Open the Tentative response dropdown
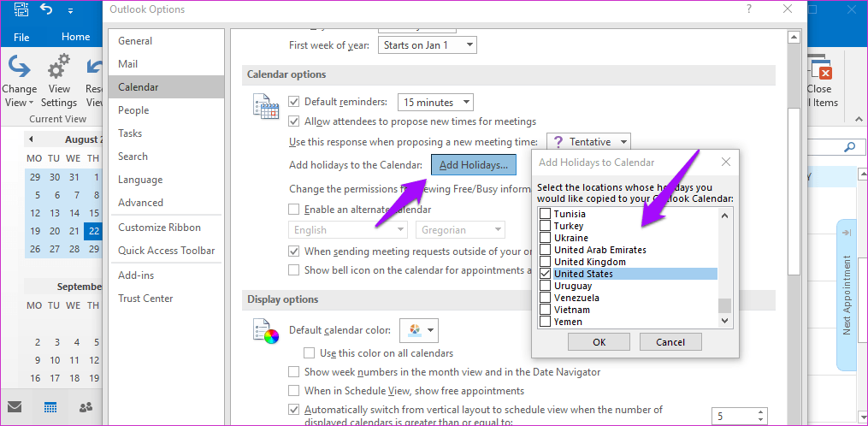The width and height of the screenshot is (868, 426). (588, 142)
